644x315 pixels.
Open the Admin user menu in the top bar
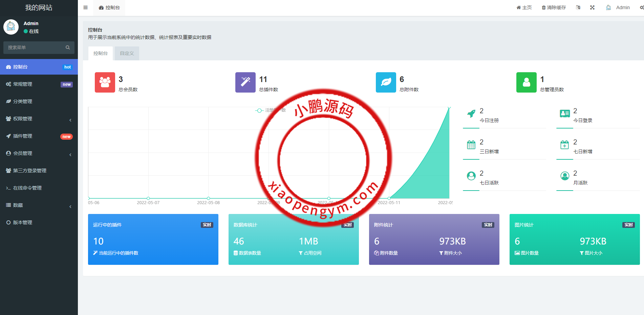coord(618,7)
